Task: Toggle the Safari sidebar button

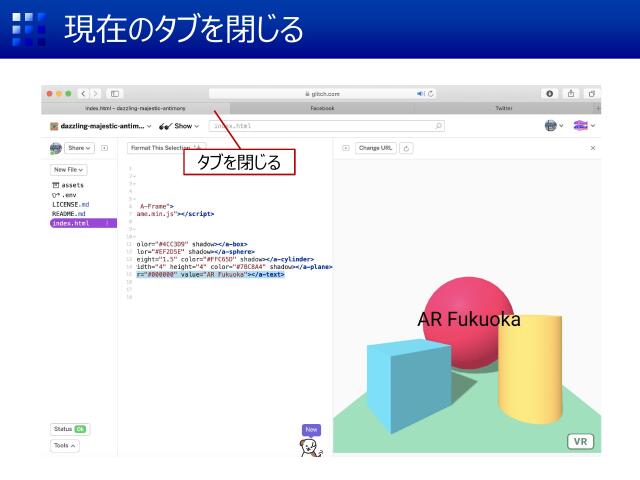Action: click(x=115, y=93)
